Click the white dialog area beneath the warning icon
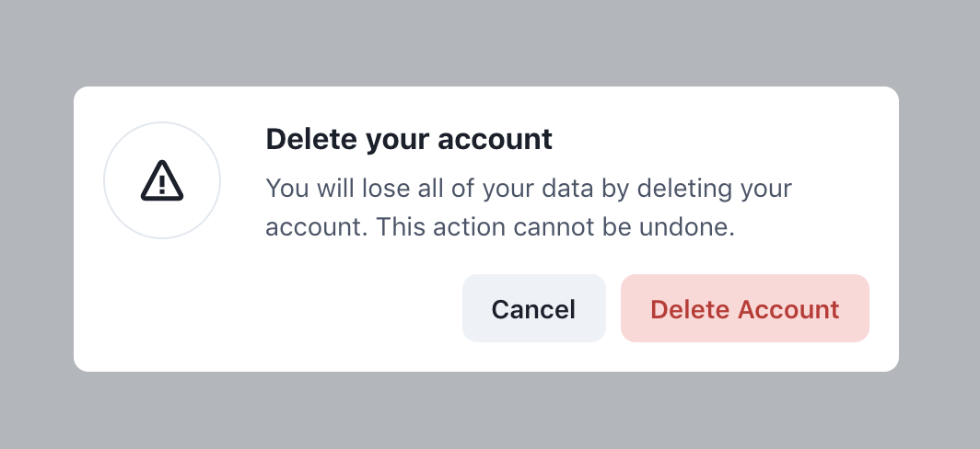 [162, 306]
